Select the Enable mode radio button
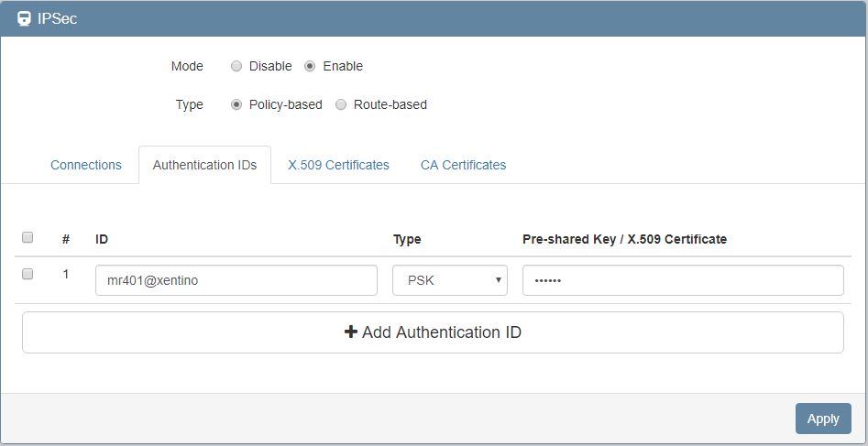The width and height of the screenshot is (868, 446). tap(310, 66)
